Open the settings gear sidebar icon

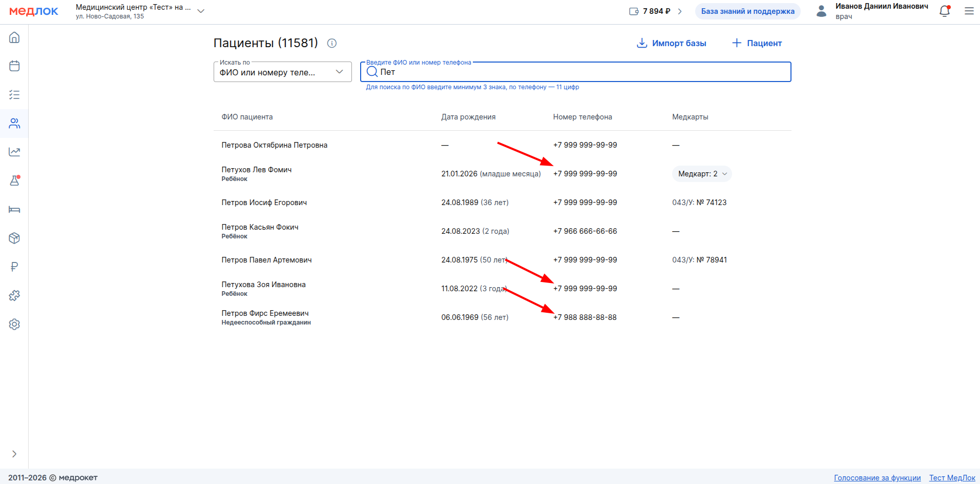pyautogui.click(x=14, y=325)
